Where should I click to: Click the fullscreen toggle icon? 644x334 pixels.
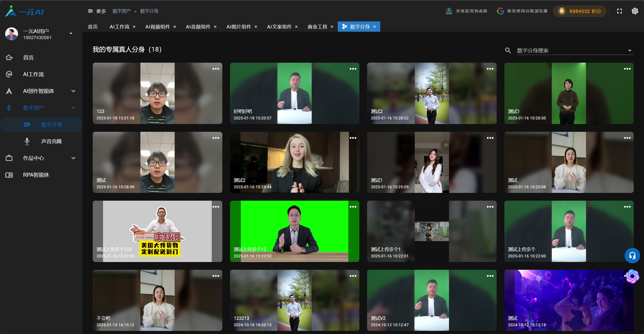(x=619, y=11)
